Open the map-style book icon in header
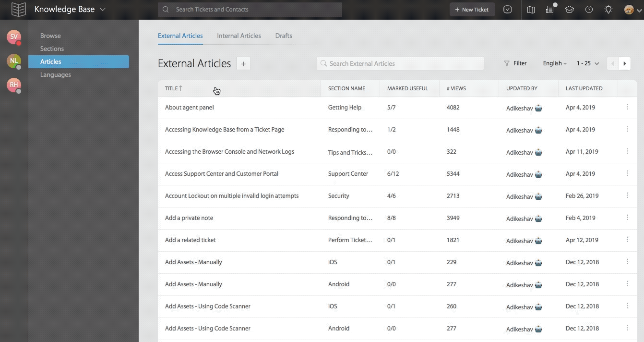 click(x=531, y=10)
